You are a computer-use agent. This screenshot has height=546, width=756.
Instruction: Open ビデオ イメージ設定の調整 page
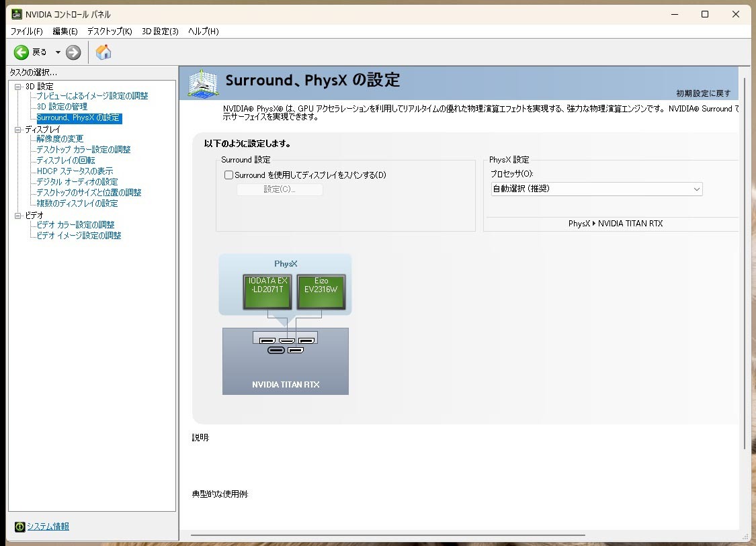[x=79, y=235]
